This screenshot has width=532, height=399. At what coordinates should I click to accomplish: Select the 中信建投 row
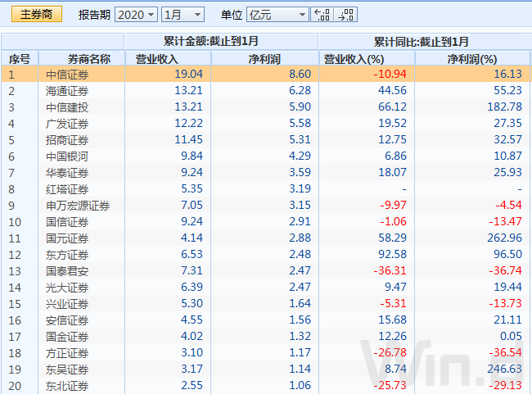[x=265, y=107]
